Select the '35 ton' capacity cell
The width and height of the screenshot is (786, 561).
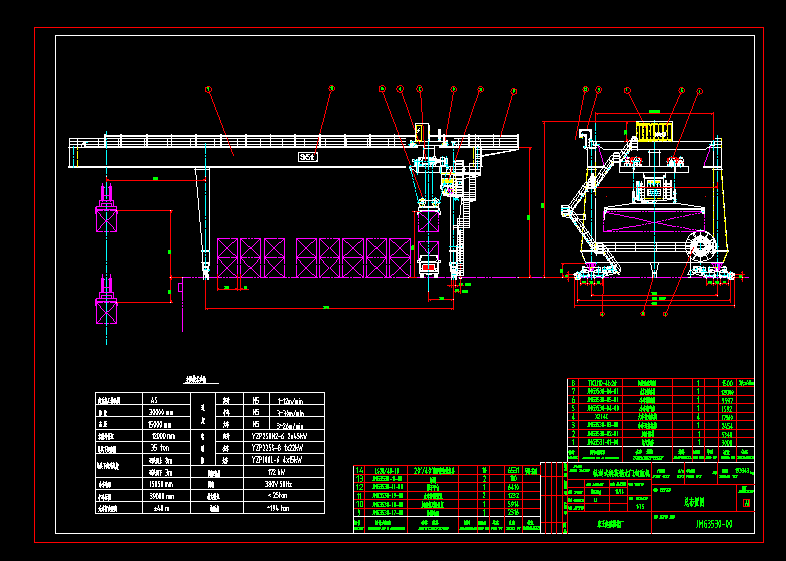[x=166, y=448]
